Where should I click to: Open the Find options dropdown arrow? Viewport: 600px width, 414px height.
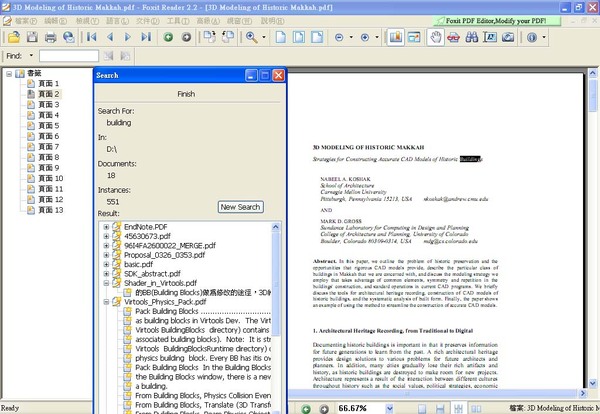point(31,55)
